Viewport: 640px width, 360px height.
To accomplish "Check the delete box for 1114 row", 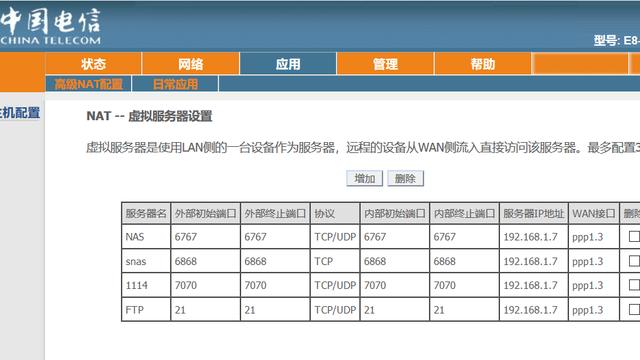I will [x=634, y=285].
